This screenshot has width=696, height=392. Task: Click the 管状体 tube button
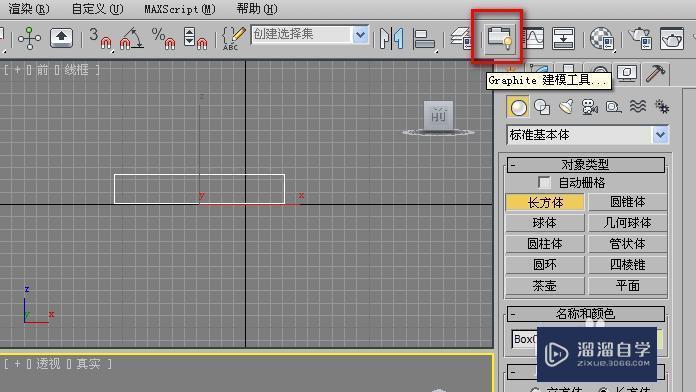pyautogui.click(x=628, y=244)
